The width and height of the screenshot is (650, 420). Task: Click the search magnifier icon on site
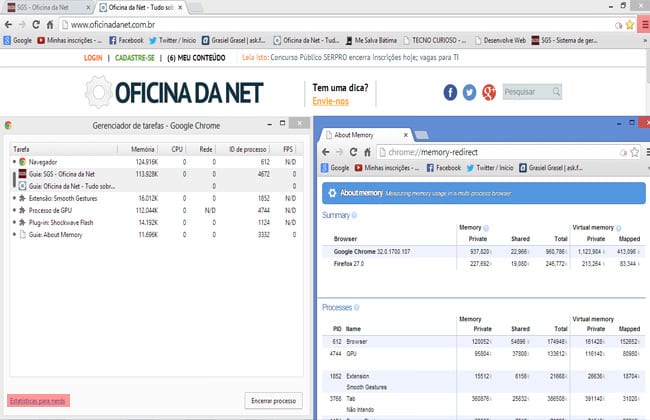coord(556,91)
